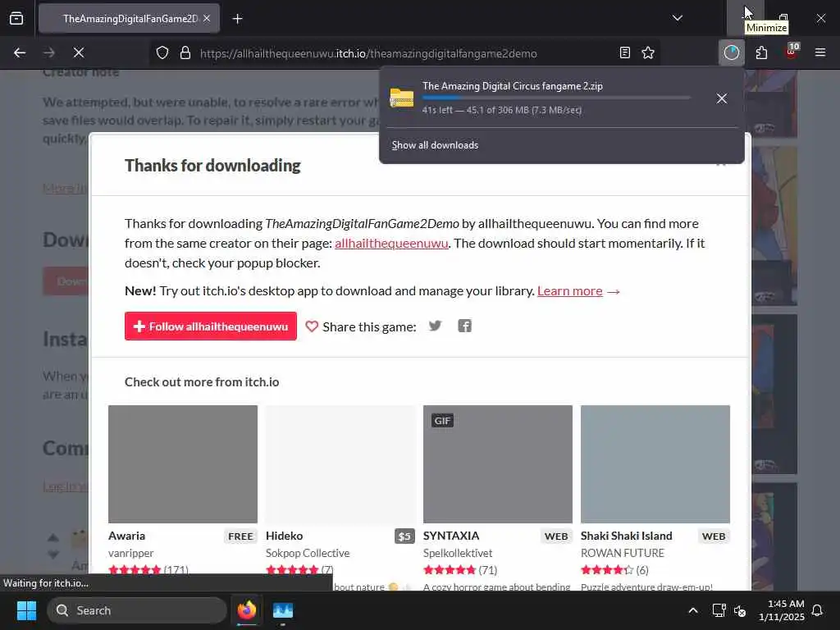Visit ROWAN FUTURE author page
Screen dimensions: 840x630
(623, 553)
